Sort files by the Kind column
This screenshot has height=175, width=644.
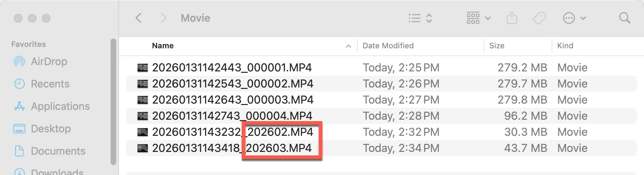click(x=565, y=46)
